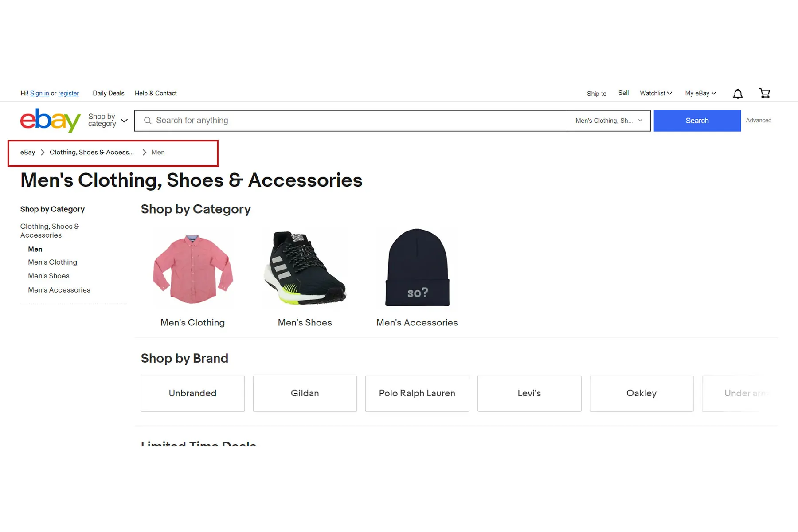Open the Men's Clothing search category dropdown

(x=608, y=121)
